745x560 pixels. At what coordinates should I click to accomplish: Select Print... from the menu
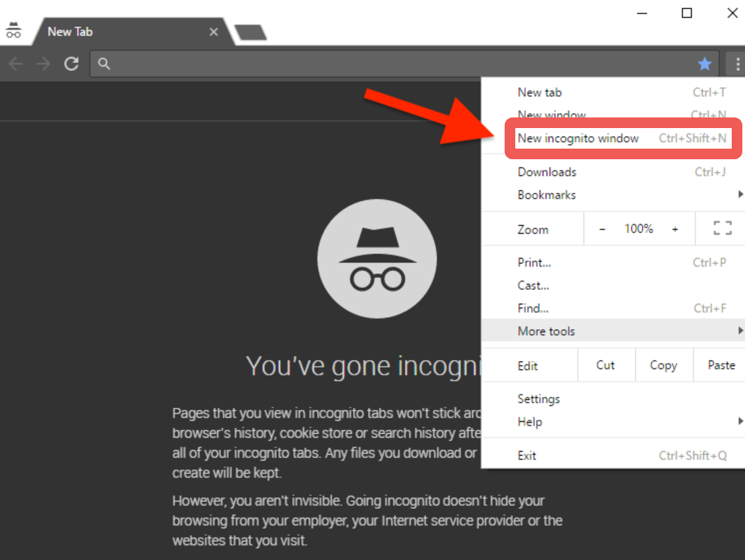pyautogui.click(x=613, y=263)
